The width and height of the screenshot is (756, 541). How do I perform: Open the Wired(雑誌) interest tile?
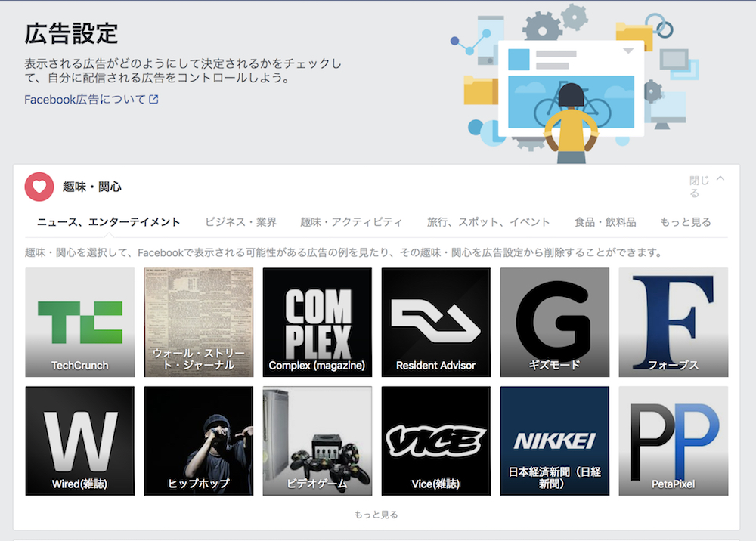click(x=80, y=441)
